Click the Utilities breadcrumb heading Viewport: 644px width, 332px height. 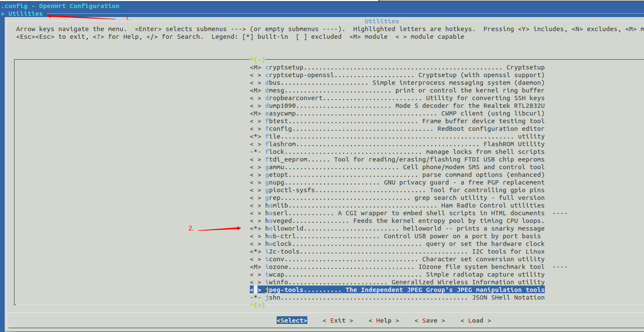(25, 13)
